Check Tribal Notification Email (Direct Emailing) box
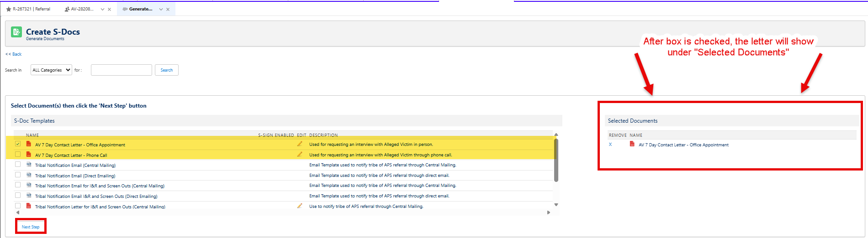Screen dimensions: 868x238 click(x=18, y=175)
